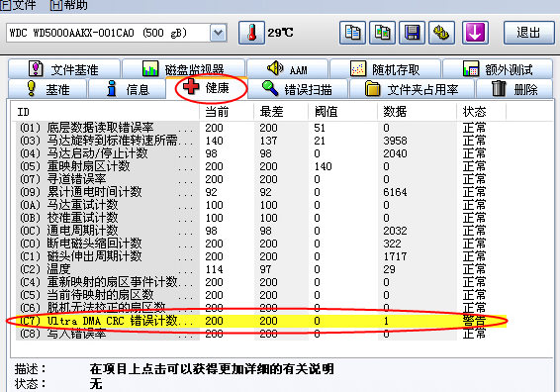Click threshold value 140 in row 05
The width and height of the screenshot is (560, 392).
point(324,166)
